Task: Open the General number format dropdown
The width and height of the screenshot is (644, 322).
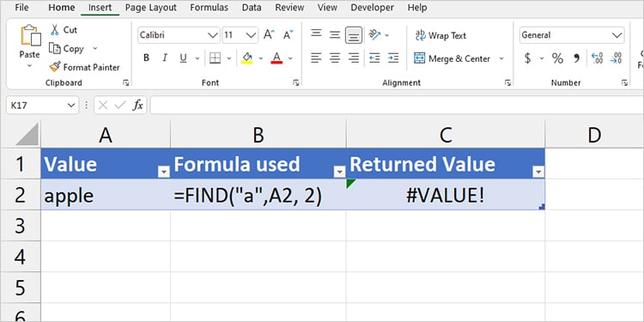Action: [x=617, y=35]
